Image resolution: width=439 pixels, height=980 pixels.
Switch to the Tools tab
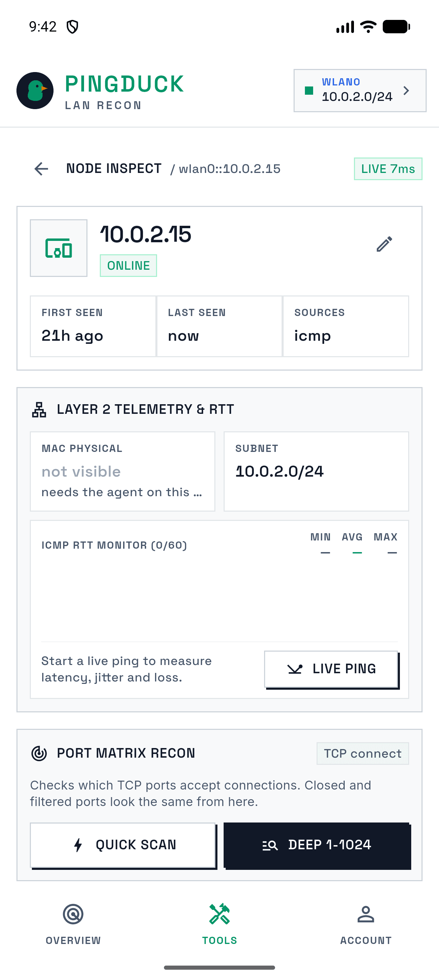click(x=220, y=924)
